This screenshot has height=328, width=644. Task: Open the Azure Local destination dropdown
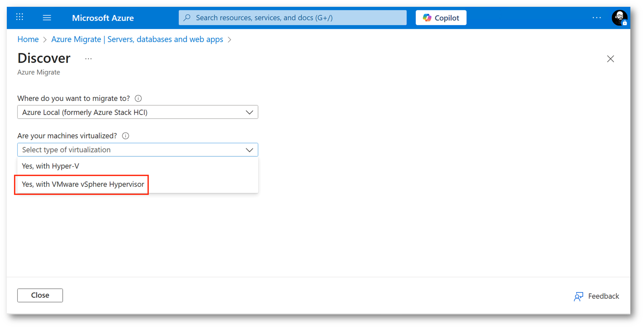click(x=138, y=112)
